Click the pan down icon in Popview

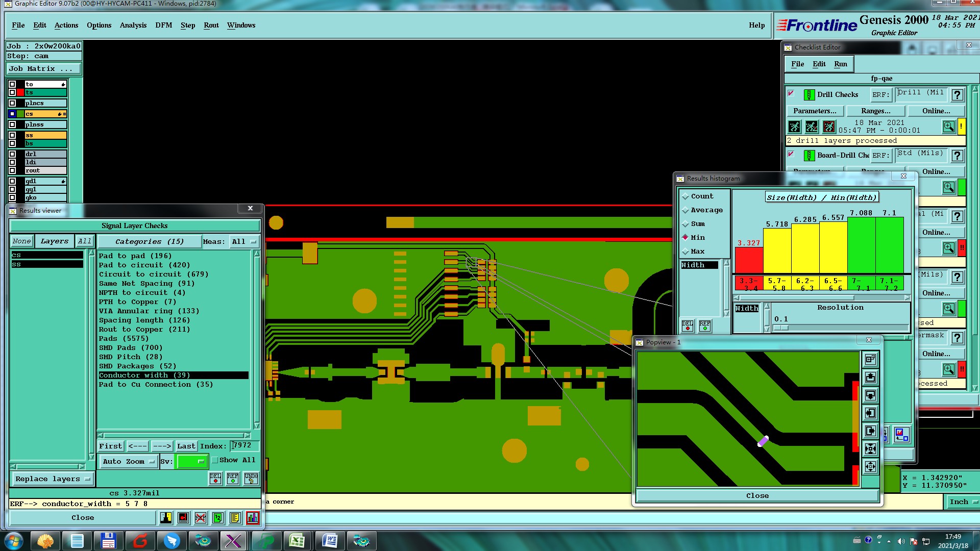[870, 395]
